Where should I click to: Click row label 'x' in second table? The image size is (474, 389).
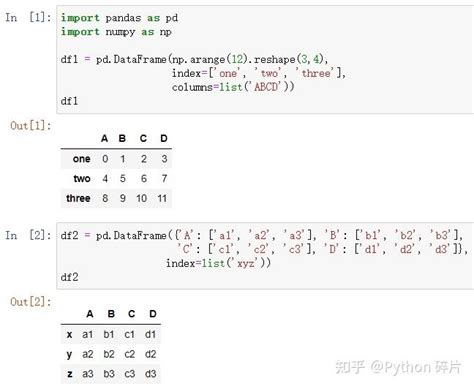click(x=69, y=334)
